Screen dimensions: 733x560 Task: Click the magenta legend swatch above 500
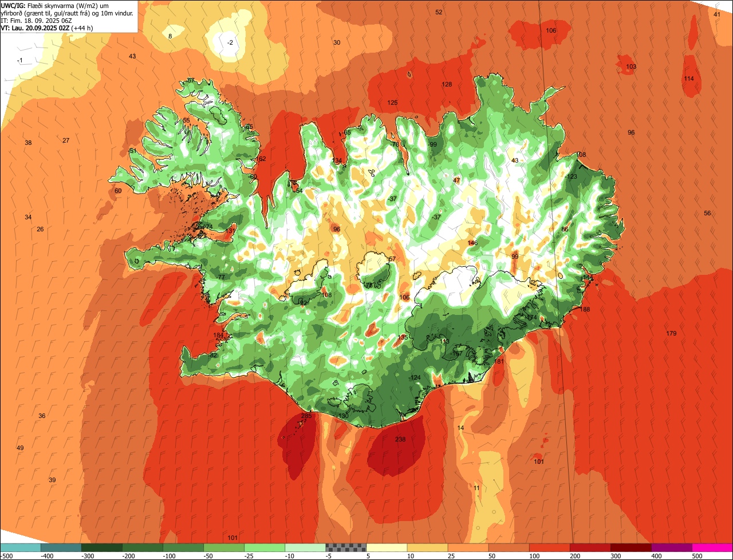pos(712,547)
